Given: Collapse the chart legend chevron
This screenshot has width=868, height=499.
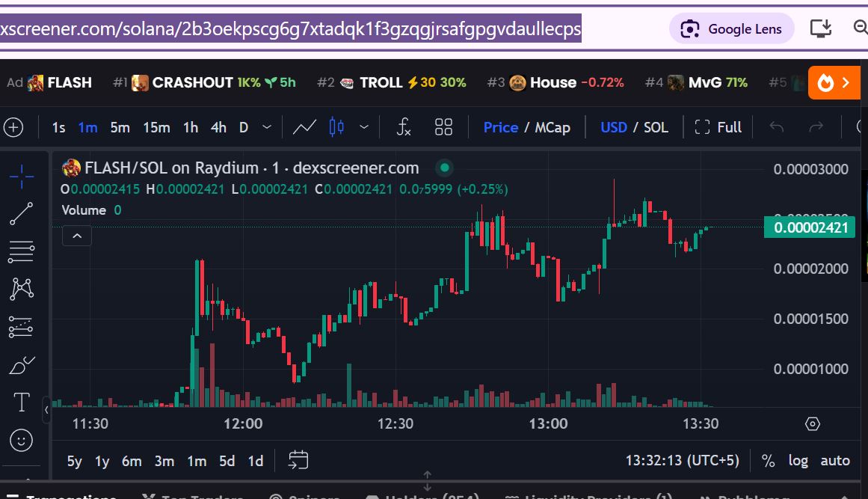Looking at the screenshot, I should tap(77, 236).
